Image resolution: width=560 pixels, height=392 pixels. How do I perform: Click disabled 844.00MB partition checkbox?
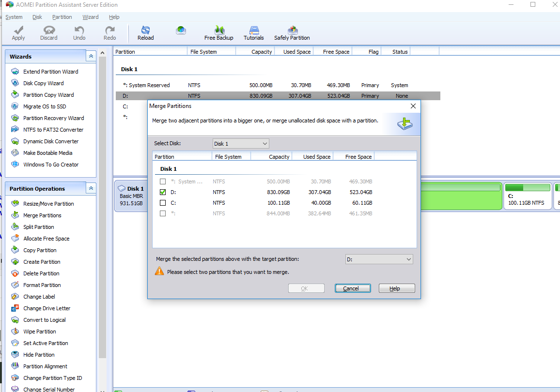(163, 213)
